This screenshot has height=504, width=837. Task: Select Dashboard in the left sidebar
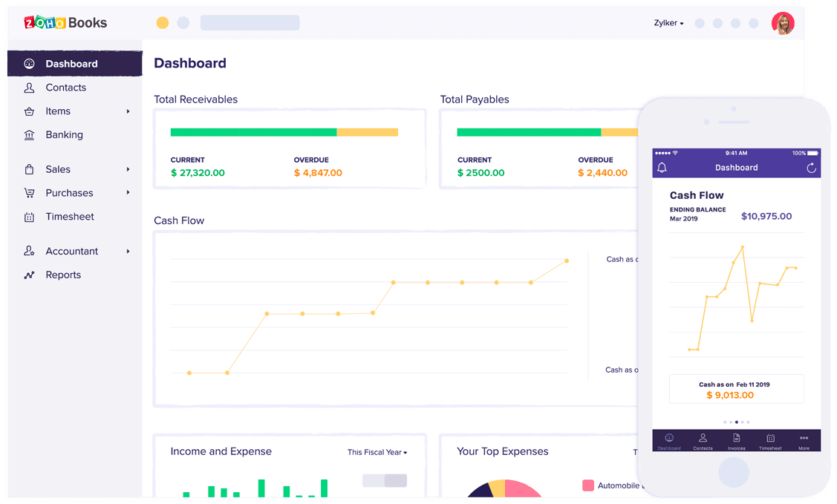[x=71, y=64]
